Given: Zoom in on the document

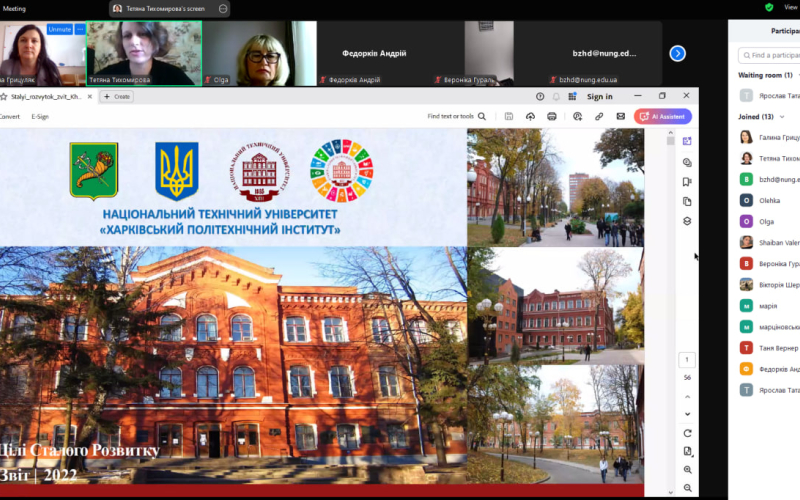Looking at the screenshot, I should [687, 469].
